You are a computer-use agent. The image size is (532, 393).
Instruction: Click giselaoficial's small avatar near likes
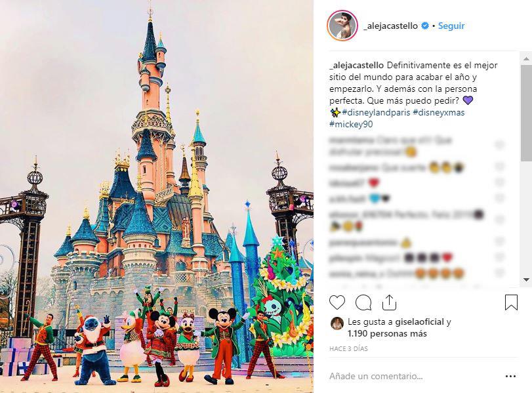coord(337,323)
